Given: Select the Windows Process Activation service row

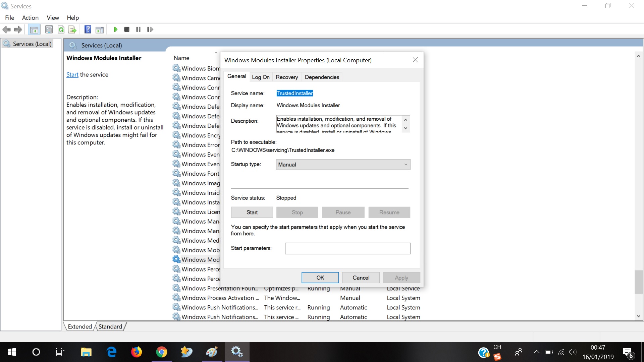Looking at the screenshot, I should (x=297, y=298).
